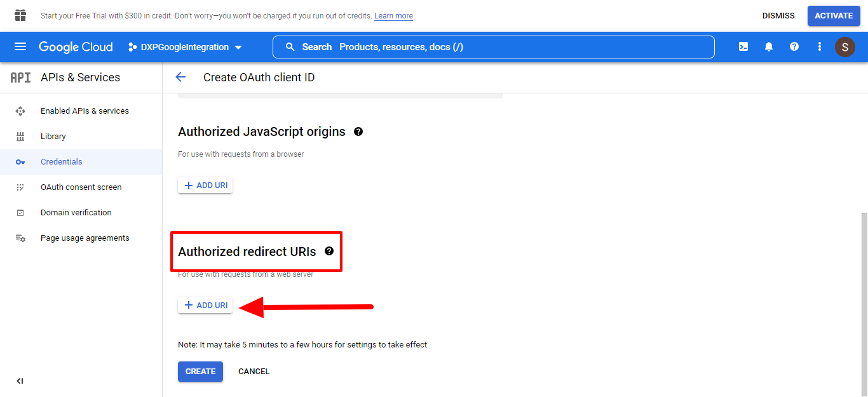Open Enabled APIs & services page
Viewport: 868px width, 397px height.
85,111
